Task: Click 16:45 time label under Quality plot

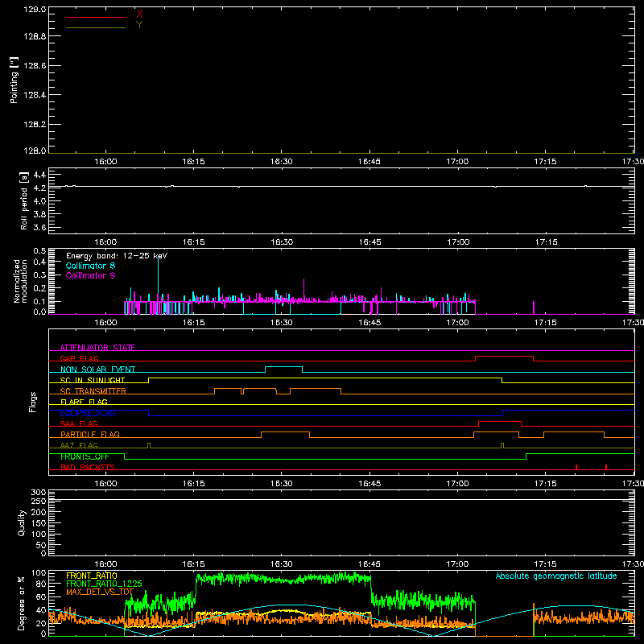Action: pyautogui.click(x=369, y=564)
